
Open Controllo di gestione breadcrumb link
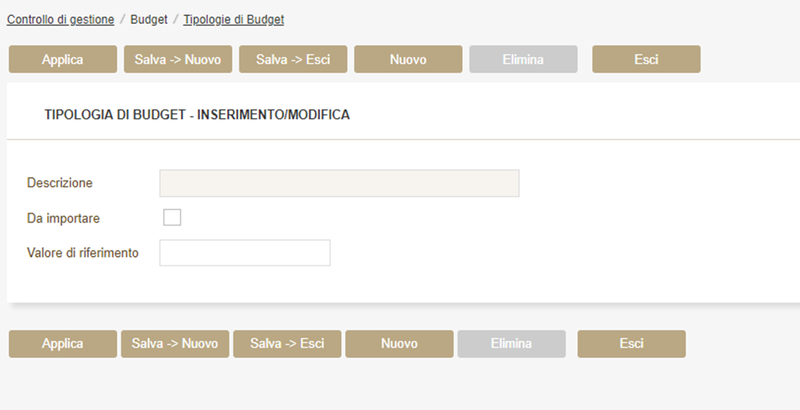60,19
